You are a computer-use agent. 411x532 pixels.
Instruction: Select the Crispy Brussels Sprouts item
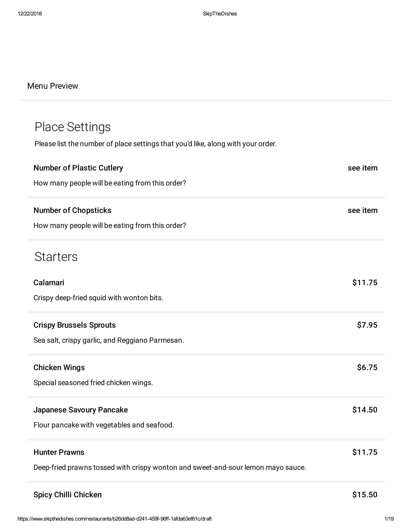(x=74, y=325)
